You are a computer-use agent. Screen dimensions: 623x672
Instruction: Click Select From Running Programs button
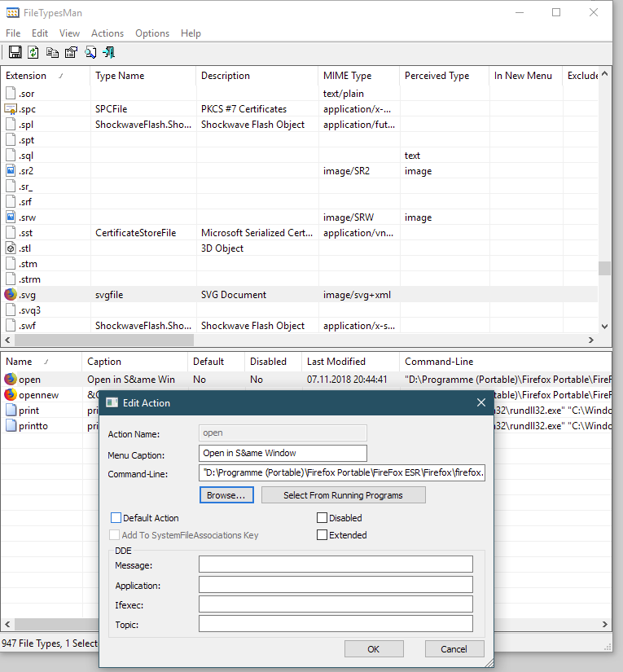pyautogui.click(x=343, y=495)
